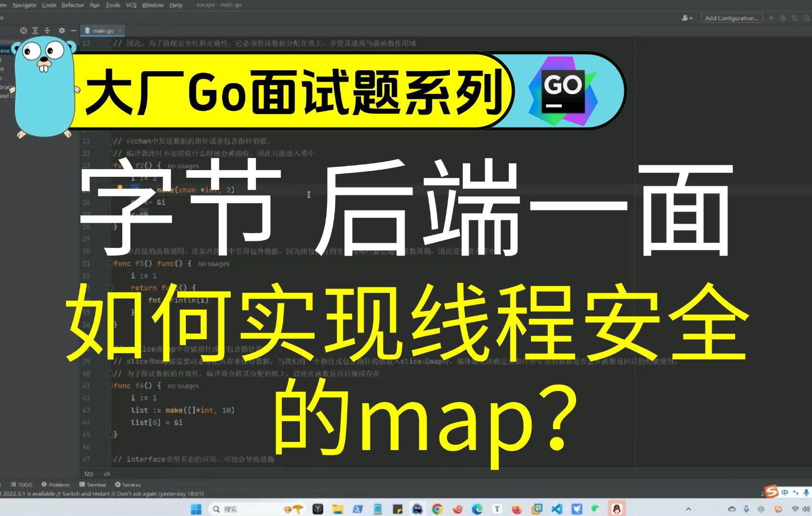
Task: Open Microsoft Edge from the taskbar
Action: 477,509
